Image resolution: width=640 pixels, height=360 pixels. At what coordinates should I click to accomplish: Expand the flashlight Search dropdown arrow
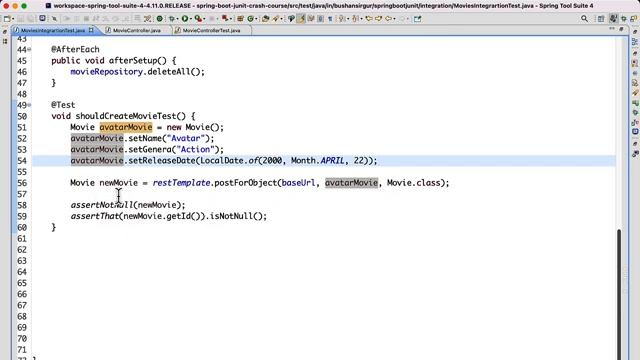click(x=281, y=19)
